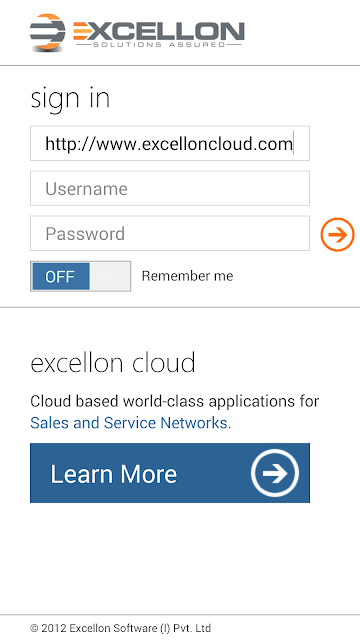Click the Learn More button
Image resolution: width=360 pixels, height=640 pixels.
tap(170, 473)
